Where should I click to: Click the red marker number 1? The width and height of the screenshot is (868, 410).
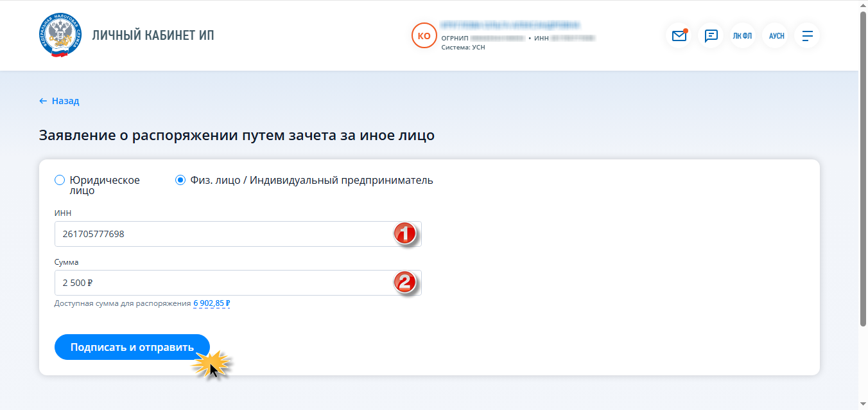point(406,234)
